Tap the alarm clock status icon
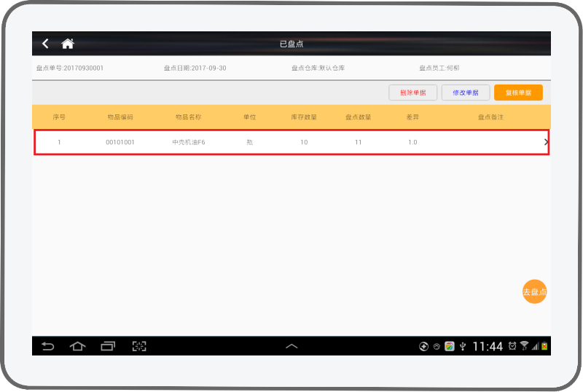 tap(512, 346)
